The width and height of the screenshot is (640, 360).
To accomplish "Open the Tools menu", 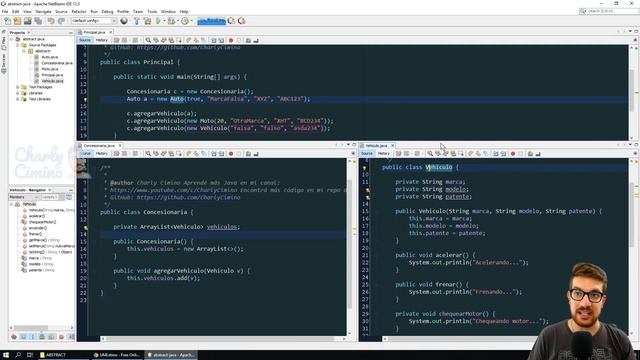I will (152, 11).
